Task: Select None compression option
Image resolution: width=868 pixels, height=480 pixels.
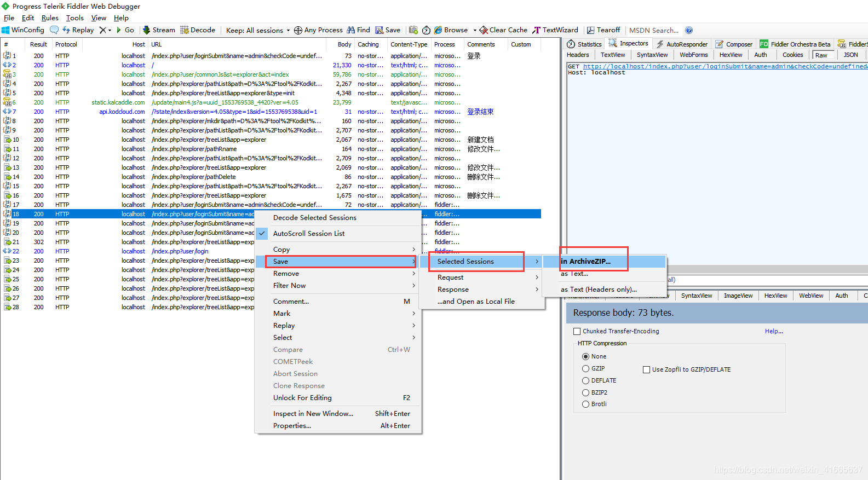Action: click(585, 356)
